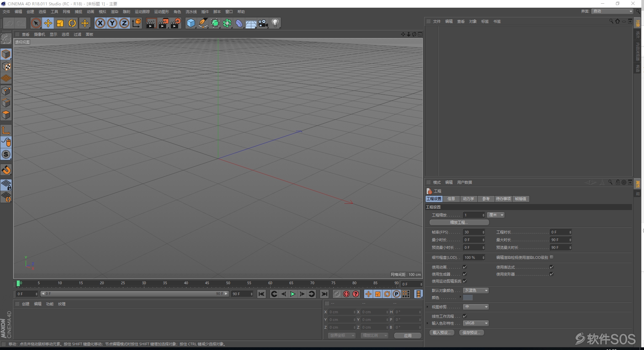Viewport: 644px width, 350px height.
Task: Switch the coordinate system icon
Action: [137, 23]
